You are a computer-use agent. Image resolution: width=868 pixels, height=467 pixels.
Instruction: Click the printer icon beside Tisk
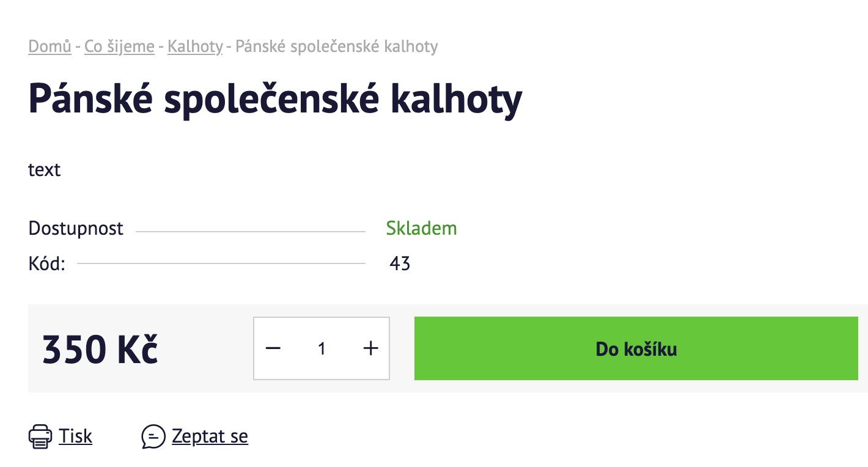[40, 436]
